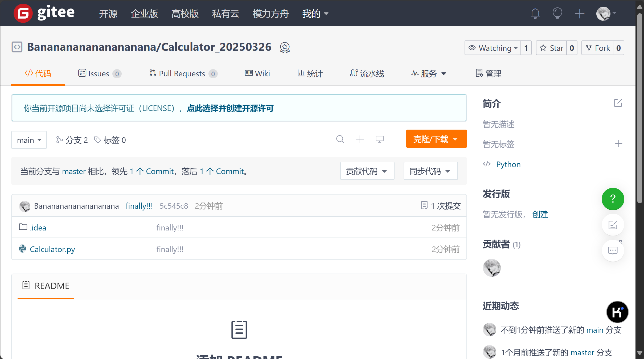Expand the 克隆/下载 dropdown button
The image size is (644, 359).
point(436,139)
